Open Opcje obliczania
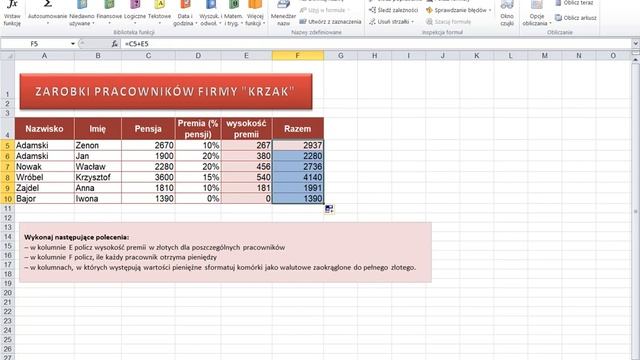Screen dimensions: 640x360 pos(537,13)
